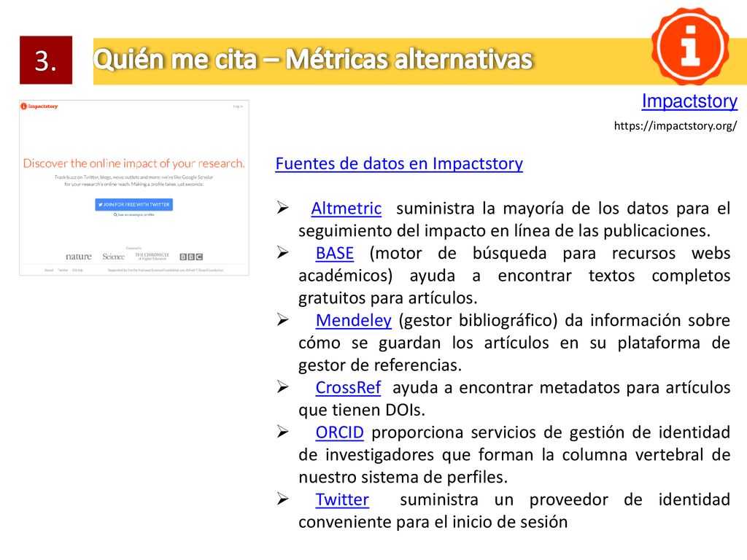Click the BBC logo in the screenshot

click(x=191, y=257)
